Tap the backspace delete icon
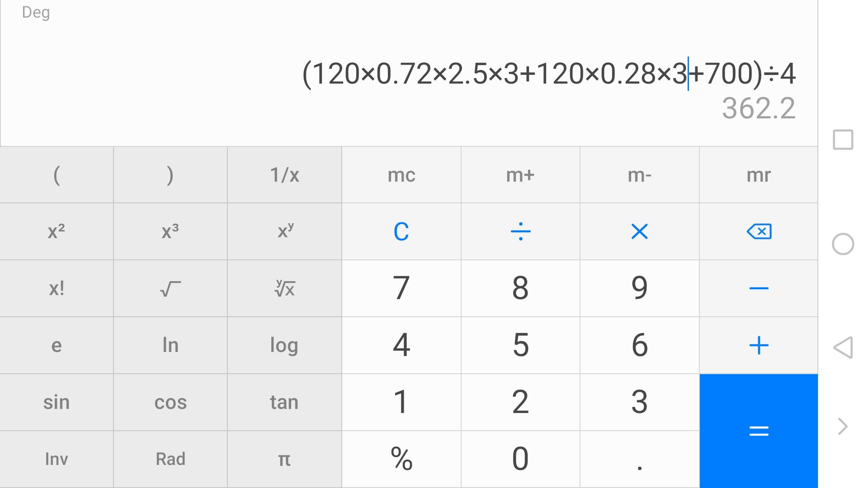The height and width of the screenshot is (488, 868). (759, 231)
